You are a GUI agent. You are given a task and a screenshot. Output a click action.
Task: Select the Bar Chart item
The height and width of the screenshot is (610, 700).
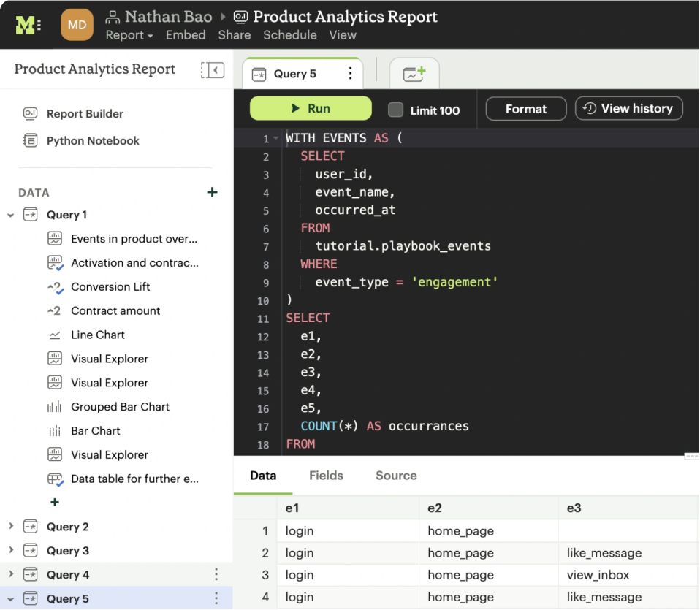click(x=96, y=431)
